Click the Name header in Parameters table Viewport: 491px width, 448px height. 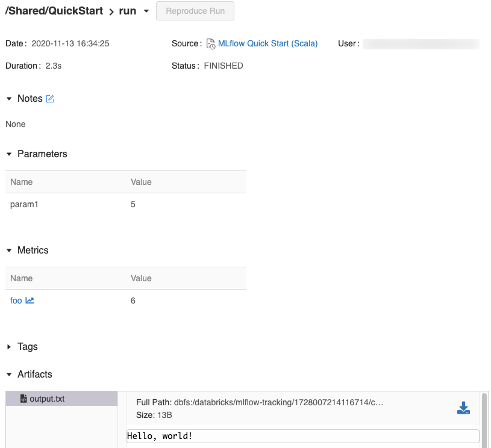pos(22,182)
